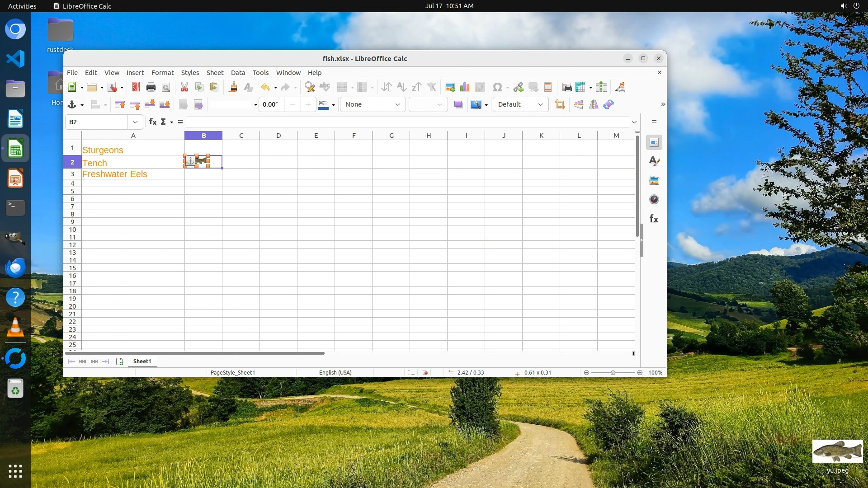Click the Insert Chart icon
Image resolution: width=868 pixels, height=488 pixels.
(x=464, y=87)
